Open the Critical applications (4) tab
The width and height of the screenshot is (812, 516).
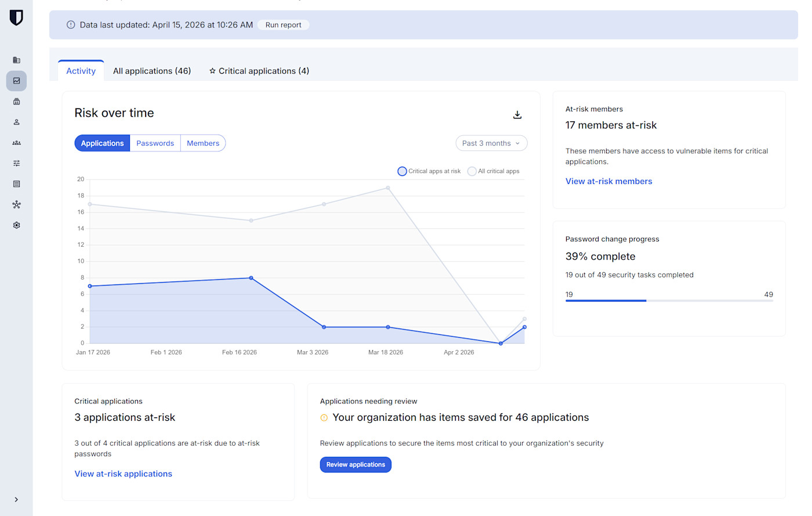[x=259, y=71]
